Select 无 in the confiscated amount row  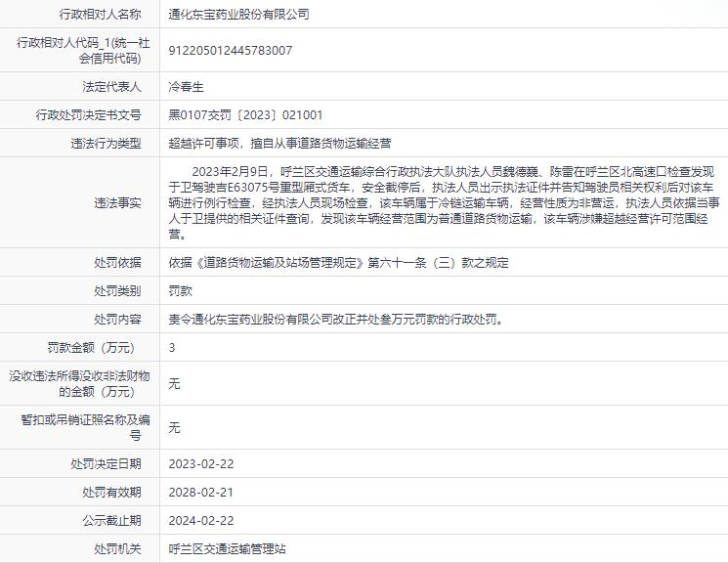(174, 384)
